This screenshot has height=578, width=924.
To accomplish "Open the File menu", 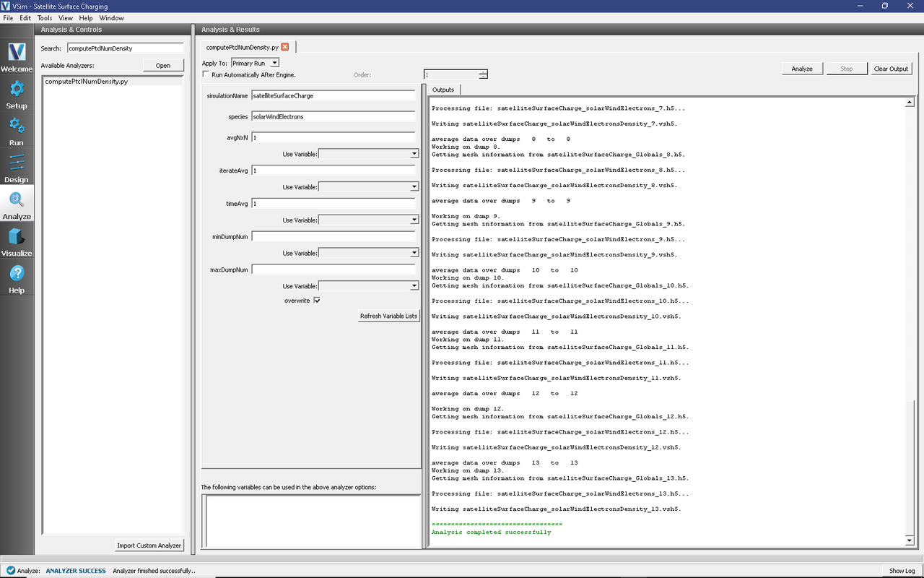I will 8,18.
